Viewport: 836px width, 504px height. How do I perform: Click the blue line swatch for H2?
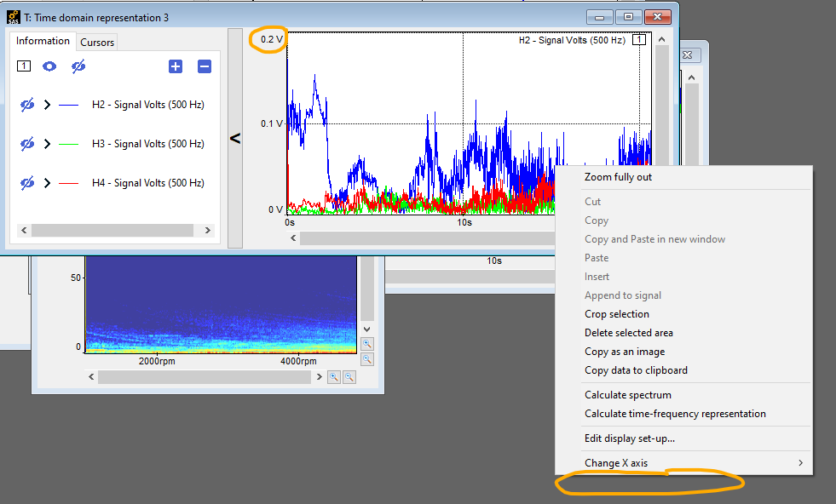pyautogui.click(x=68, y=105)
